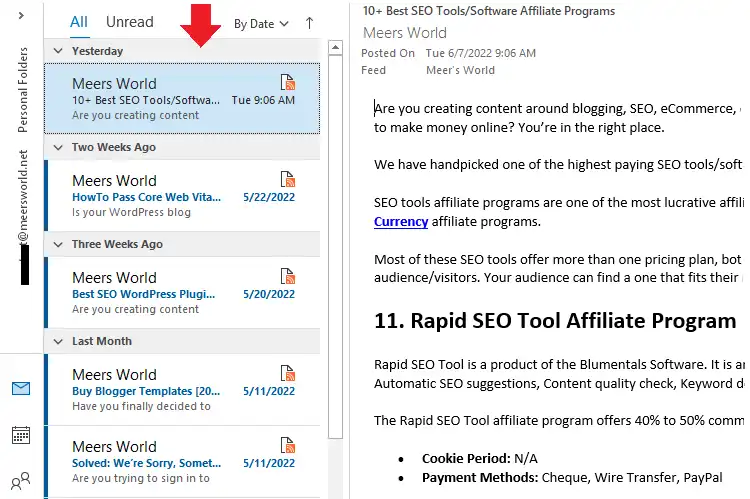The width and height of the screenshot is (750, 499).
Task: Click RSS icon on Buy Blogger Templates item
Action: 287,373
